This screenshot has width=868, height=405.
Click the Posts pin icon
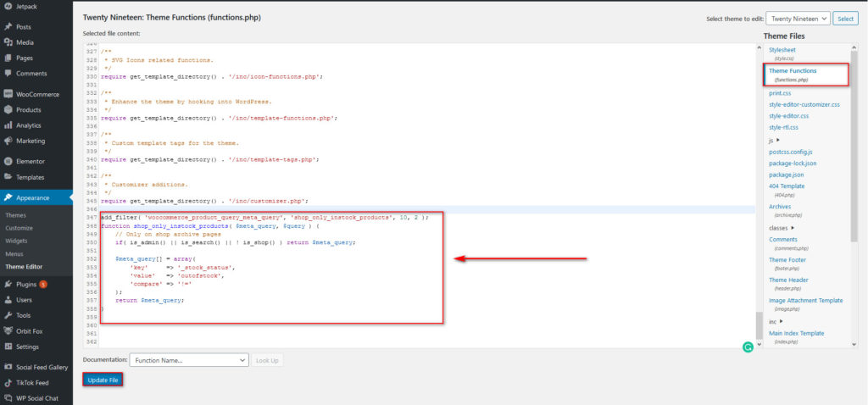8,26
